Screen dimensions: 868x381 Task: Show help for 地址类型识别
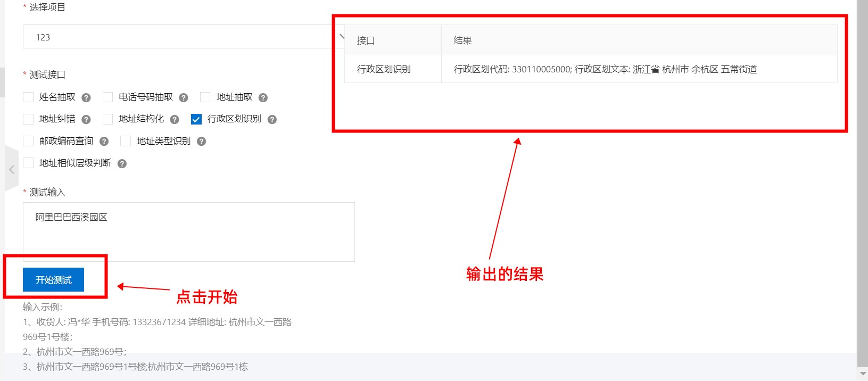pyautogui.click(x=201, y=141)
